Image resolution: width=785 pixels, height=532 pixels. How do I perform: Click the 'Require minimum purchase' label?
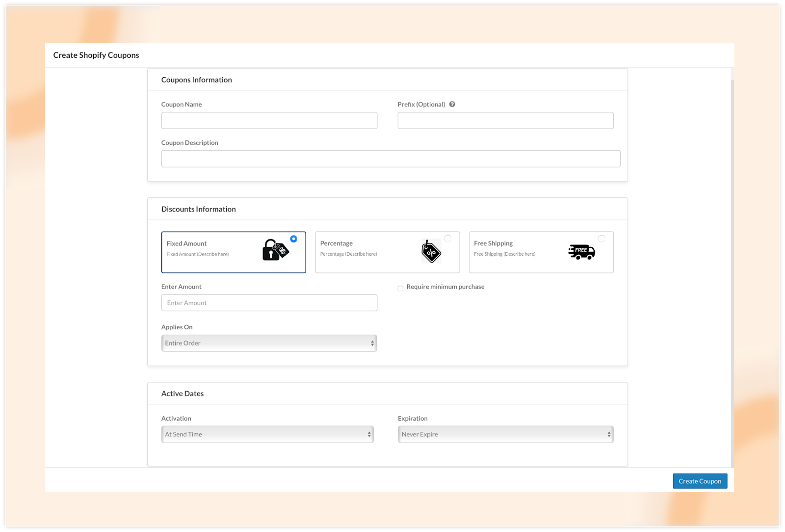[445, 287]
